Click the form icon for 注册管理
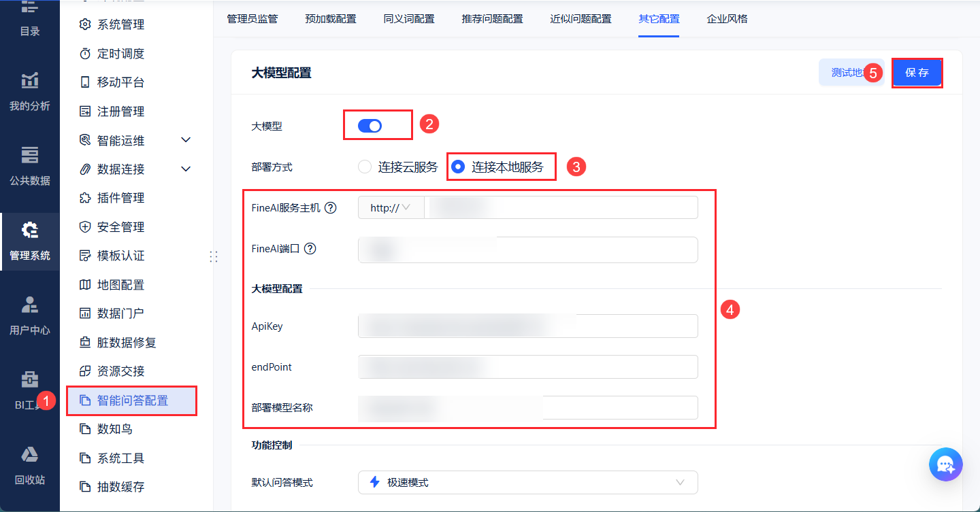The width and height of the screenshot is (980, 512). click(85, 112)
